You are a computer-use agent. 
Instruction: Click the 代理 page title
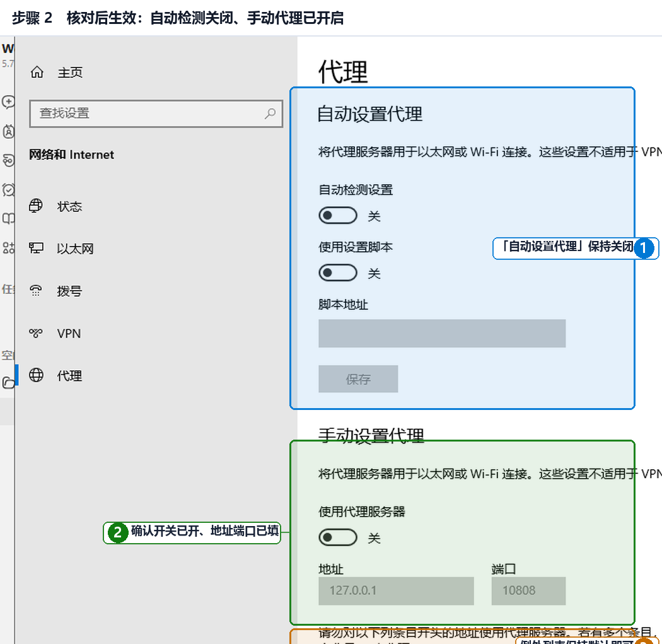tap(343, 72)
